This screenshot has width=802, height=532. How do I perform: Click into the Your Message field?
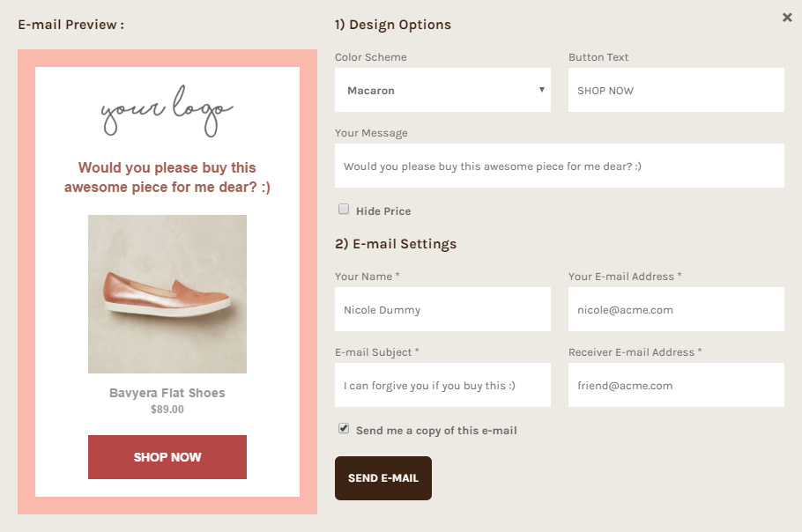(559, 166)
